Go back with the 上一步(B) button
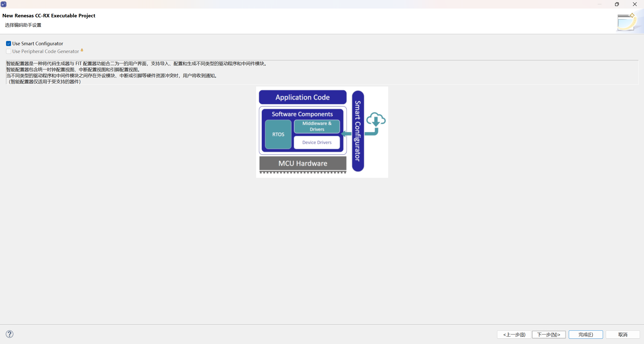Image resolution: width=644 pixels, height=344 pixels. click(x=514, y=334)
